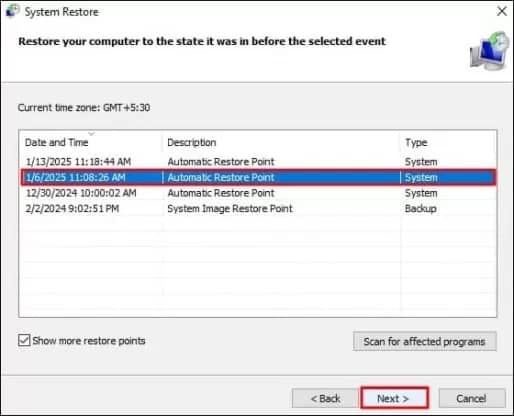The height and width of the screenshot is (416, 514).
Task: Select the 1/6/2025 11:08:26 AM restore point
Action: point(258,177)
